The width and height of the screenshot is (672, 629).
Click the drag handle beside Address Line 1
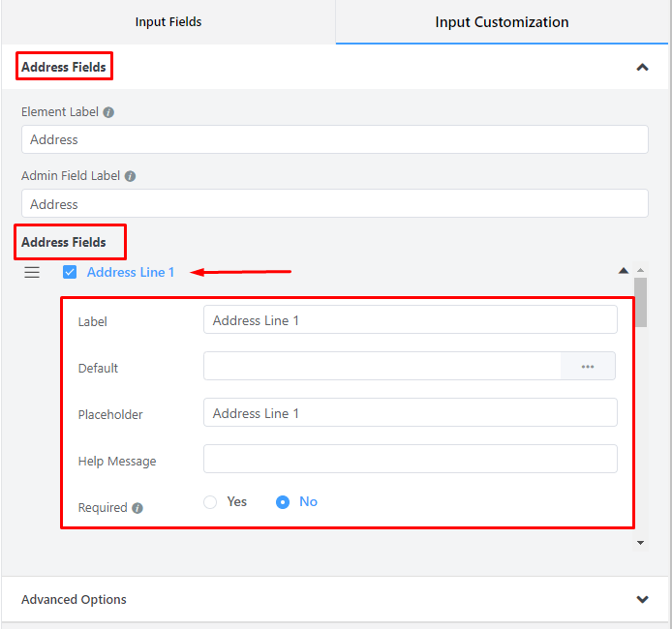32,272
